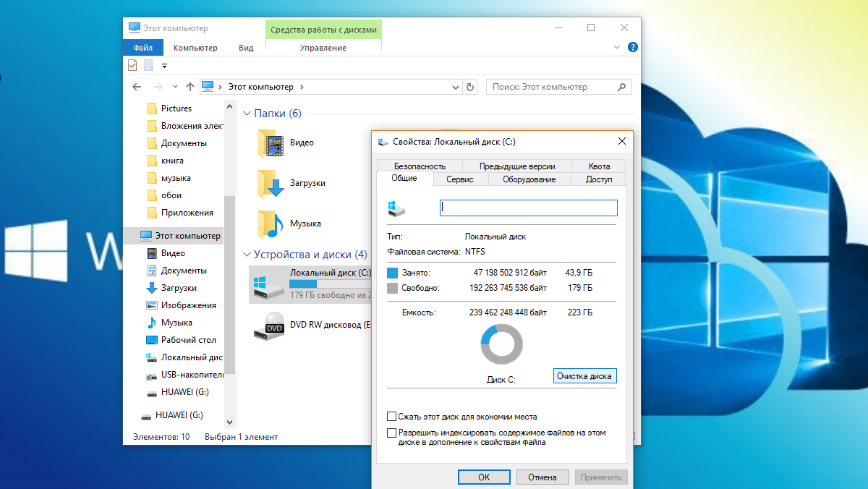
Task: Switch to the Сервис tab
Action: coord(460,179)
